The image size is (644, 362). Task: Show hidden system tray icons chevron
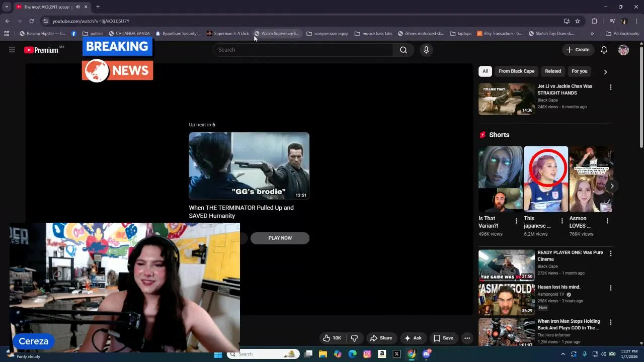pyautogui.click(x=563, y=354)
